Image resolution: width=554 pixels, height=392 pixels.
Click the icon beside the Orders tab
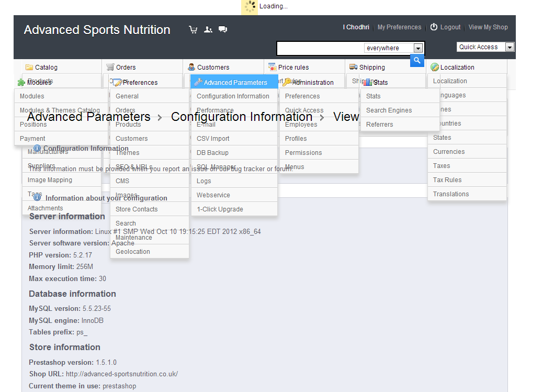pyautogui.click(x=110, y=67)
